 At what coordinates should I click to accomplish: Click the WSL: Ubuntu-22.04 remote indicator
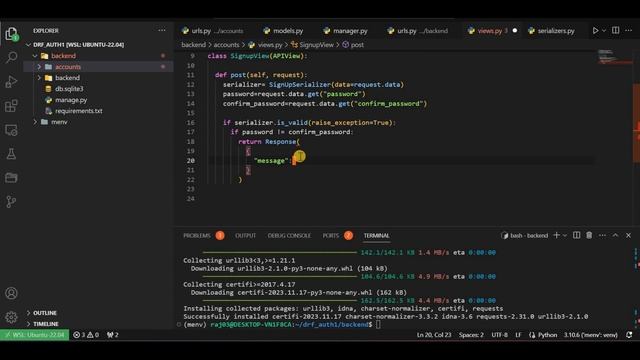coord(35,335)
